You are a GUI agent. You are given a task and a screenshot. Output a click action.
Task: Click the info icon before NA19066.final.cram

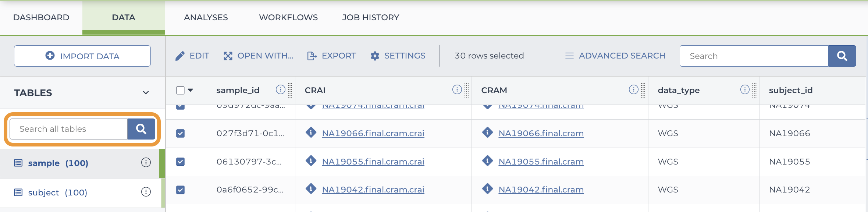click(x=488, y=132)
